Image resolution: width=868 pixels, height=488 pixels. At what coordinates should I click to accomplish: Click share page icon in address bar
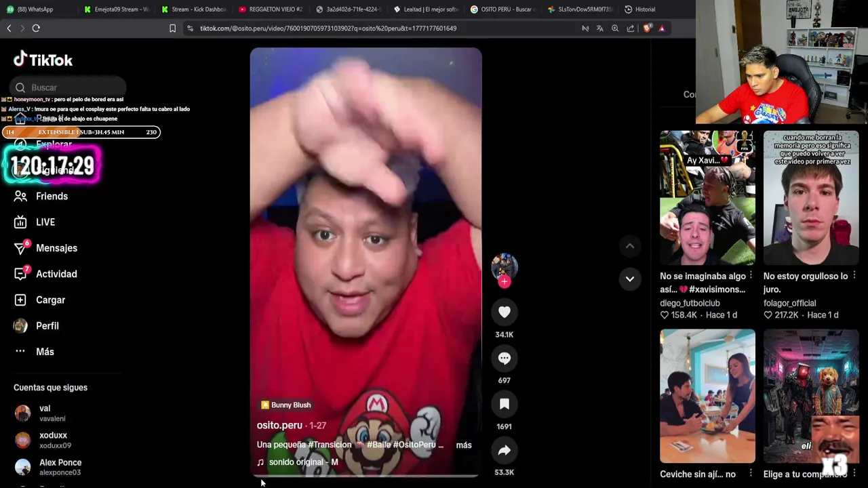click(x=631, y=28)
